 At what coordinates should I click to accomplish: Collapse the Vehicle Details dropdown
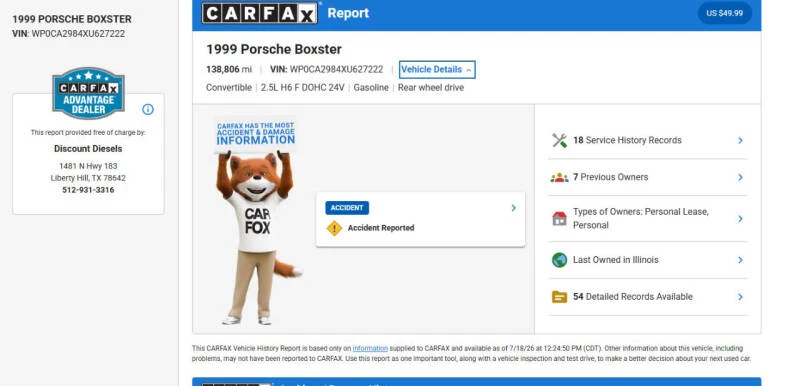[437, 69]
